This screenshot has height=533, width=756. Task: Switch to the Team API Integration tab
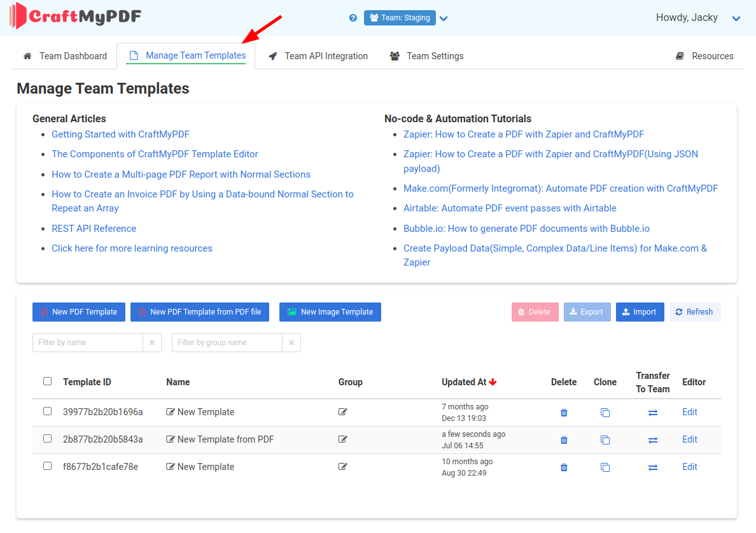tap(318, 56)
